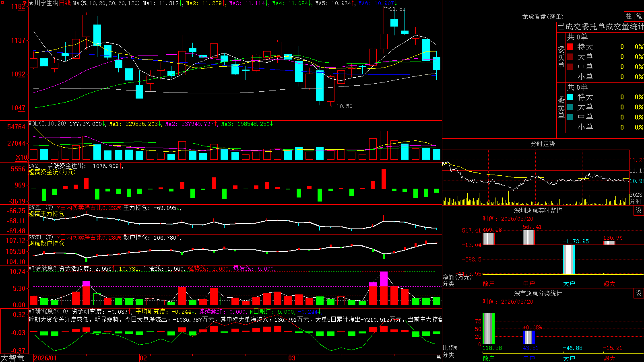Click the 11.82 high price marker
Screen dimensions: 644x362
pos(397,9)
